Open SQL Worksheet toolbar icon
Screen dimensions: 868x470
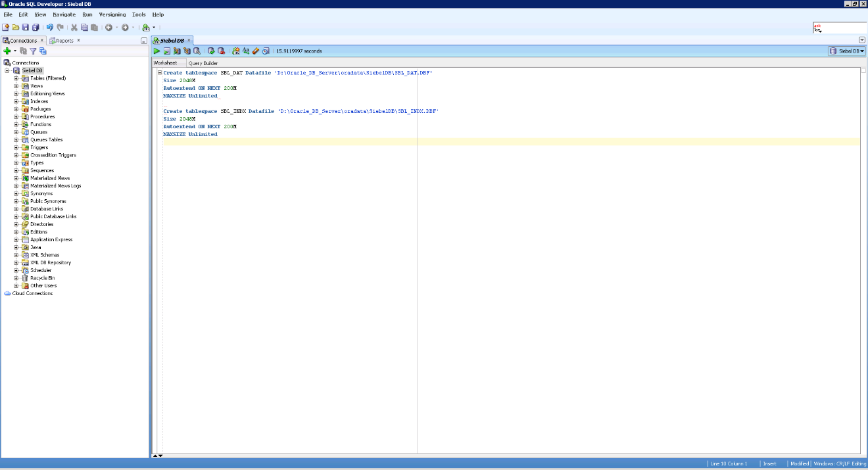click(146, 28)
